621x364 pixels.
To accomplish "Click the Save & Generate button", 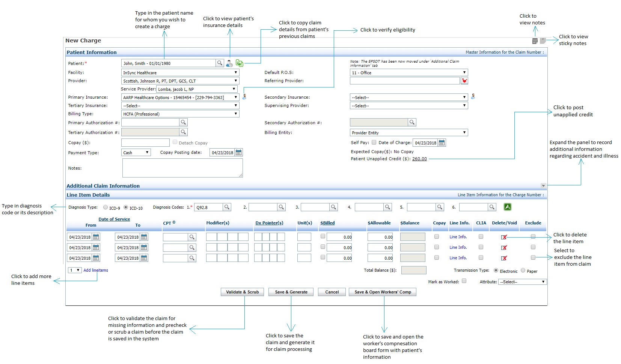I will (291, 292).
